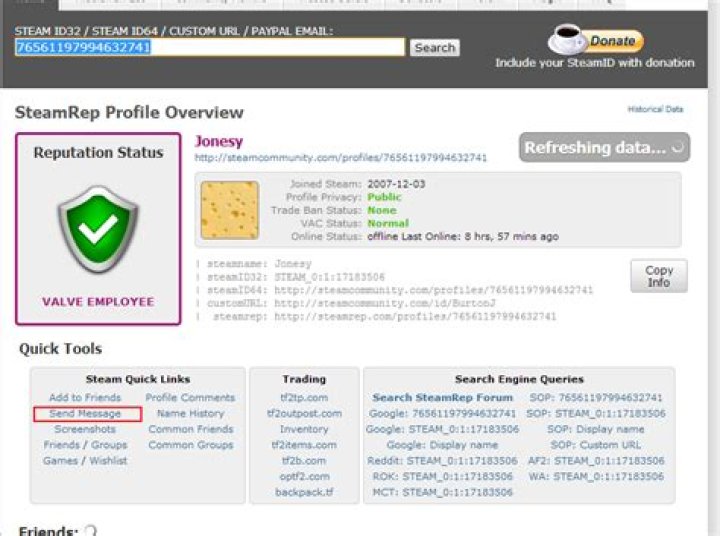720x536 pixels.
Task: Open the steamcommunity profile URL under Jonesy
Action: (x=341, y=158)
